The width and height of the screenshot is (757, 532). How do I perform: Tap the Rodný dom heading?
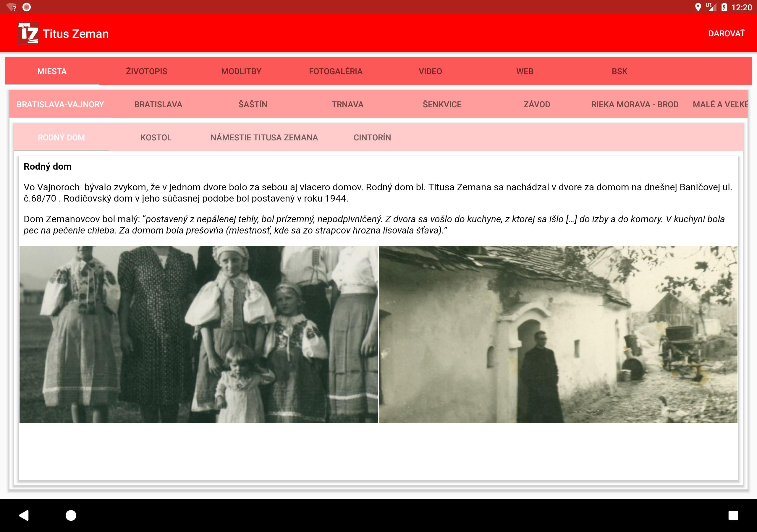(x=48, y=166)
